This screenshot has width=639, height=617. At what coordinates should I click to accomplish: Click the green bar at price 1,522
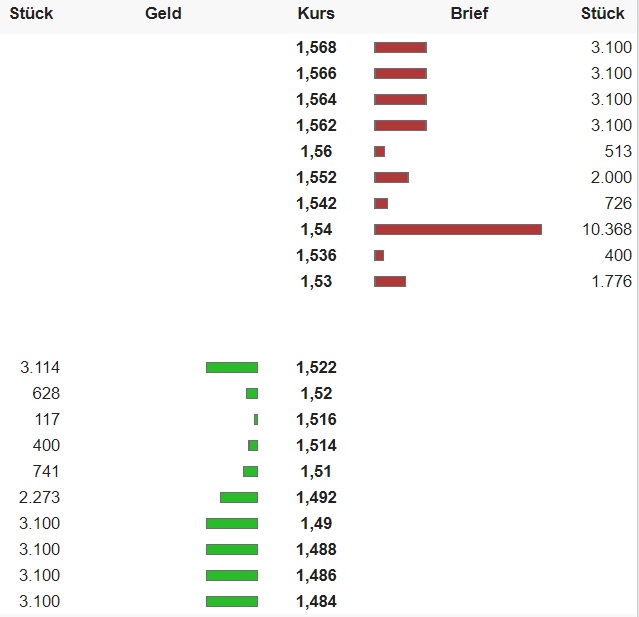[x=231, y=368]
